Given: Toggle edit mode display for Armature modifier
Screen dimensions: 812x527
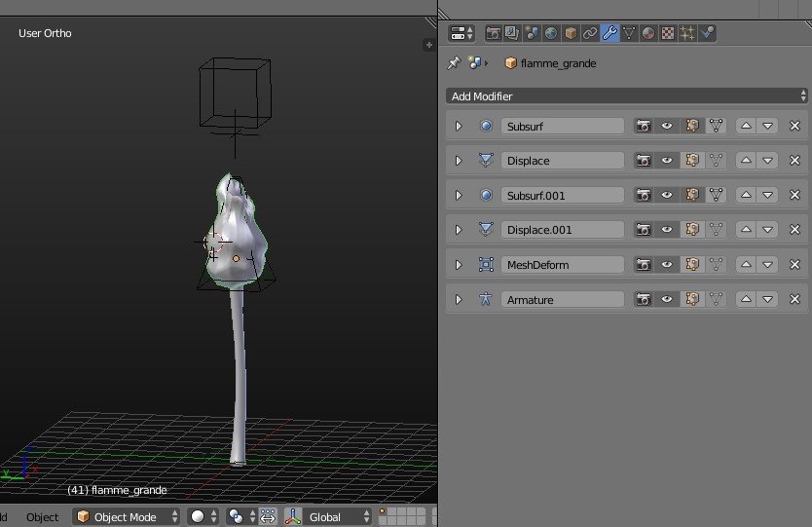Looking at the screenshot, I should point(692,299).
